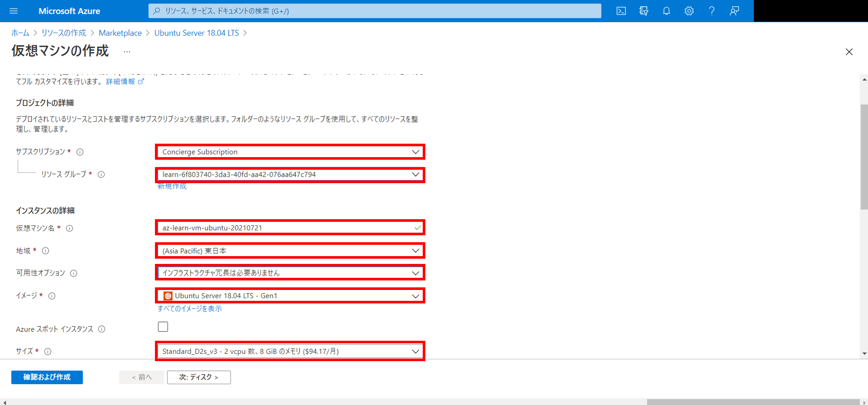Show info tooltip for サブスクリプション
Screen dimensions: 868x405
point(80,152)
